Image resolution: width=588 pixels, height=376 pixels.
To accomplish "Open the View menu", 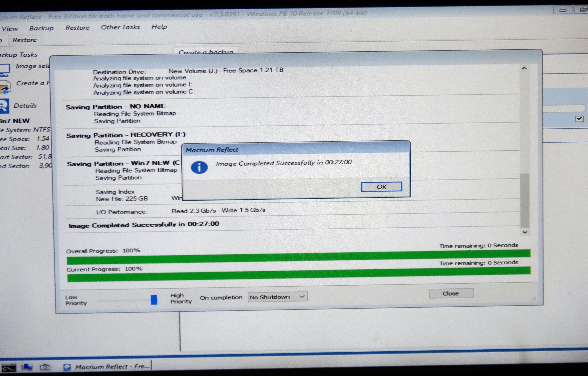I will (10, 29).
